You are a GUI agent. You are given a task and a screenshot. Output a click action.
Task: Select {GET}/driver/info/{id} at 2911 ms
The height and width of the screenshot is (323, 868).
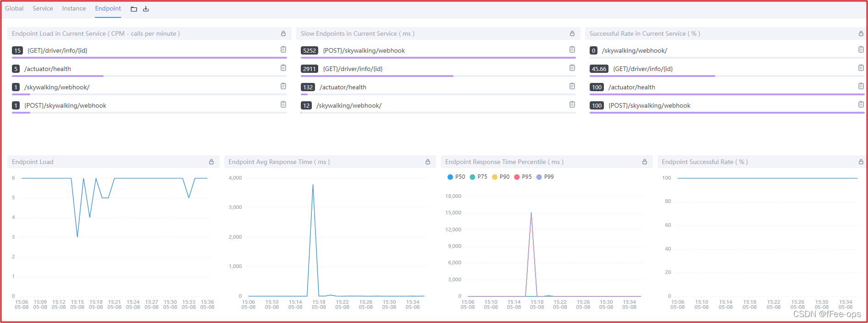[x=353, y=69]
